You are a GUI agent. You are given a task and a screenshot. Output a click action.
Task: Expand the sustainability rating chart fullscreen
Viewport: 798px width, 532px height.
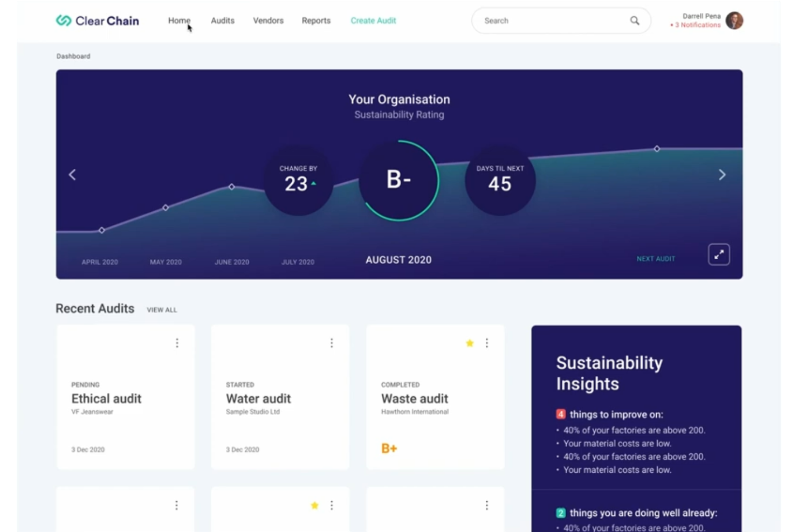click(719, 254)
